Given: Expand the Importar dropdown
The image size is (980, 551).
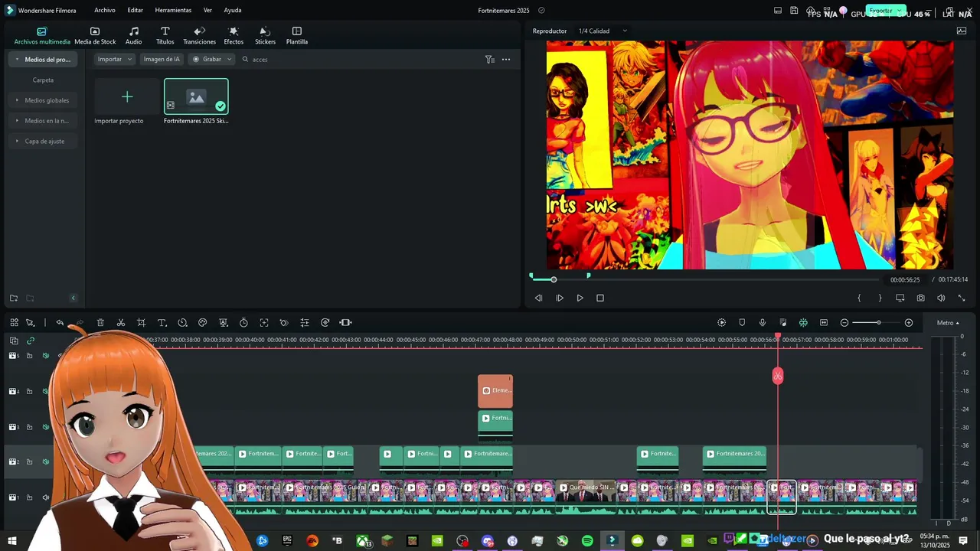Looking at the screenshot, I should 115,59.
